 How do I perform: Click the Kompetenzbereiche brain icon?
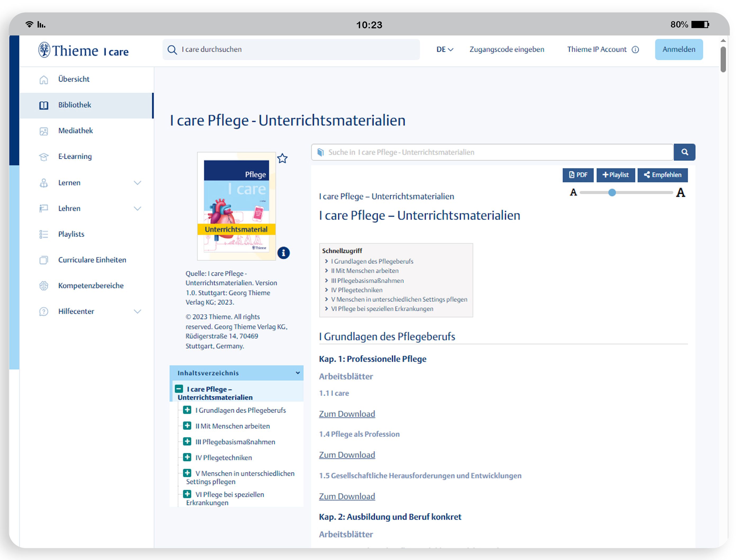(x=44, y=286)
